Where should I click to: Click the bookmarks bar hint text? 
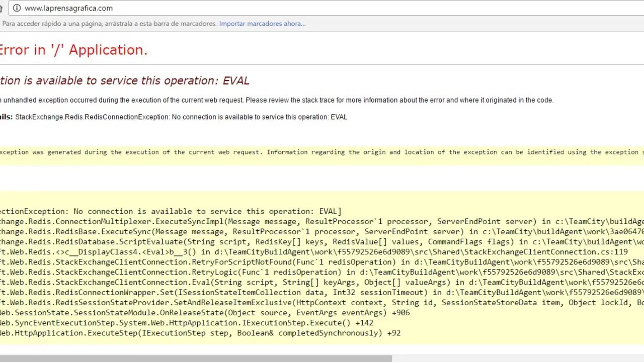click(109, 24)
